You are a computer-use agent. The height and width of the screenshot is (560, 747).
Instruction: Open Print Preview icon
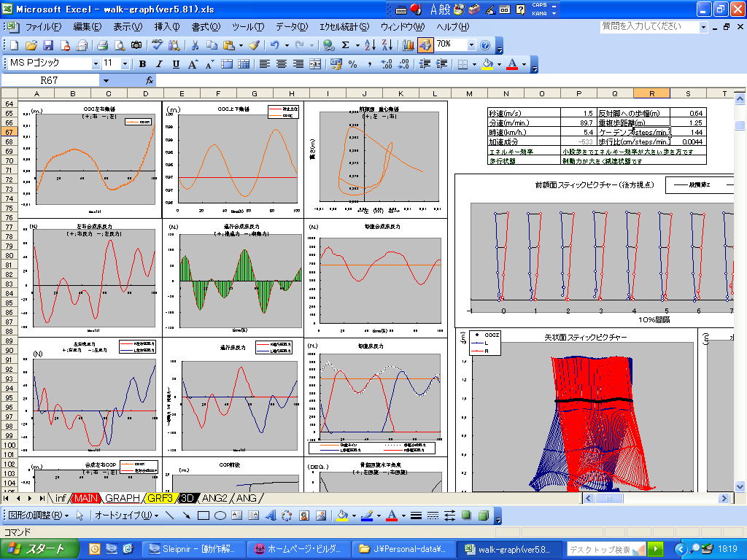click(x=120, y=45)
